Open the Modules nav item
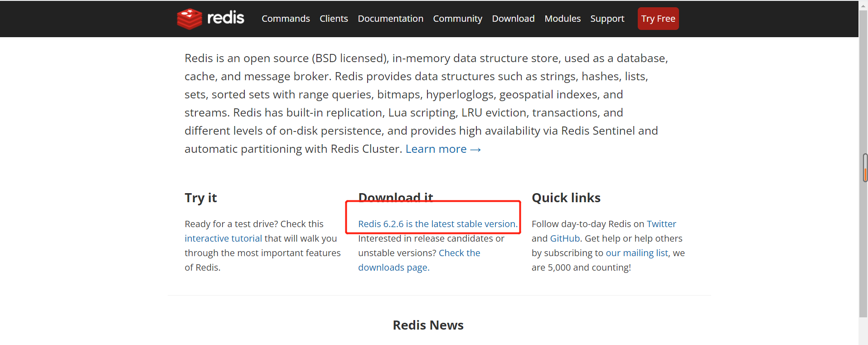Image resolution: width=868 pixels, height=345 pixels. click(563, 19)
